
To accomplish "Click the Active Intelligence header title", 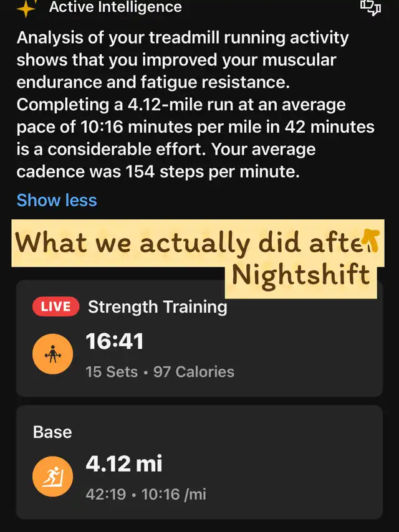I will [115, 8].
